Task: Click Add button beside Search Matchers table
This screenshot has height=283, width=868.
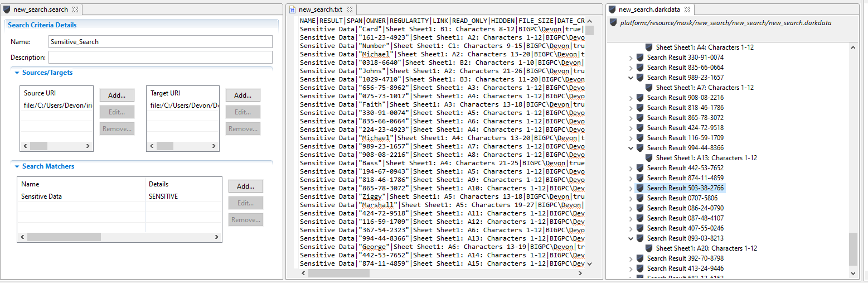Action: click(x=246, y=186)
